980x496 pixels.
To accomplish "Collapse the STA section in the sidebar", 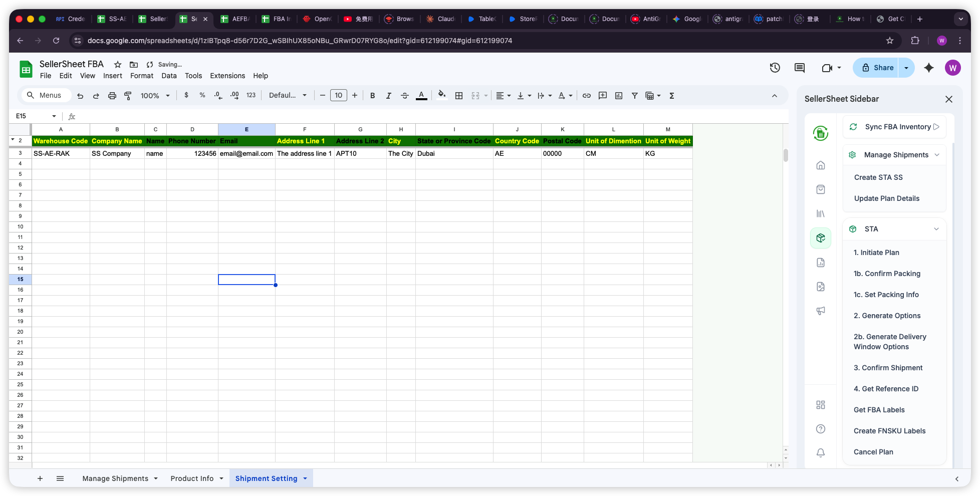I will tap(937, 229).
